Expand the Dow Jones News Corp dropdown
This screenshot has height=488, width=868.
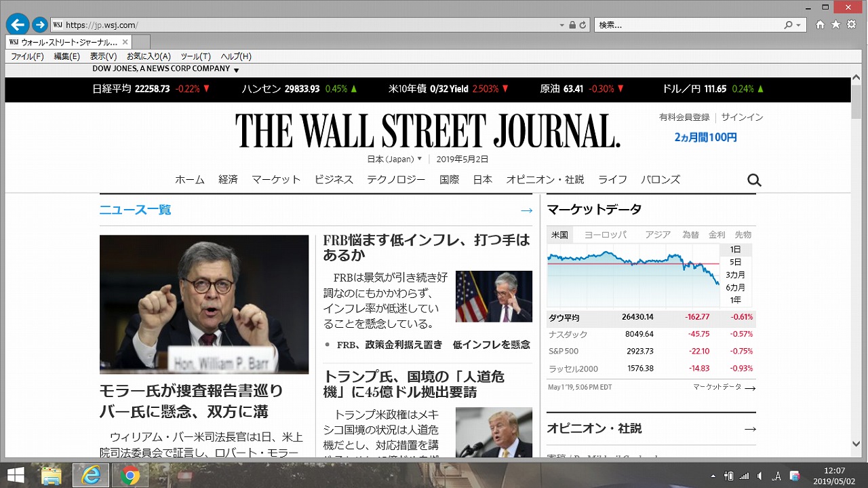pyautogui.click(x=236, y=70)
